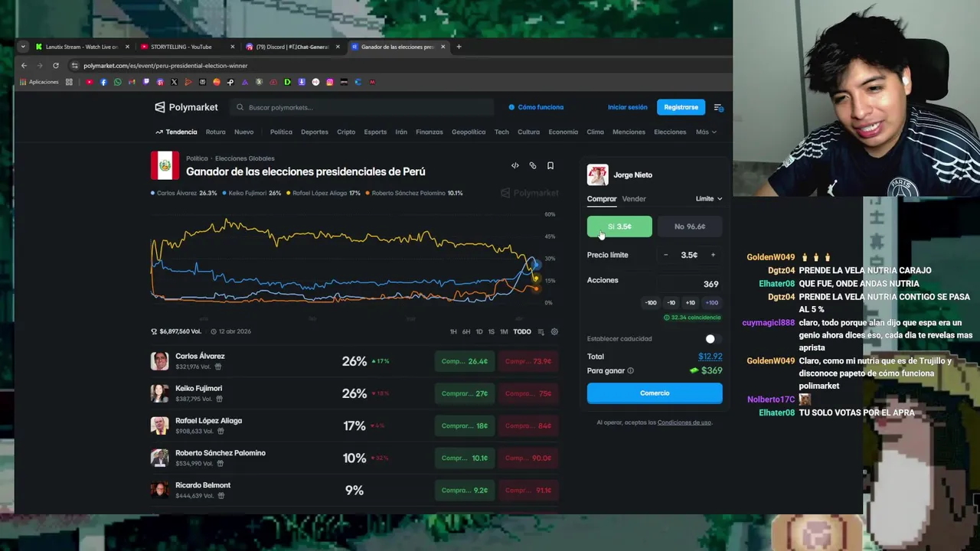The width and height of the screenshot is (980, 551).
Task: Click the info icon next to Para ganar
Action: pyautogui.click(x=630, y=371)
